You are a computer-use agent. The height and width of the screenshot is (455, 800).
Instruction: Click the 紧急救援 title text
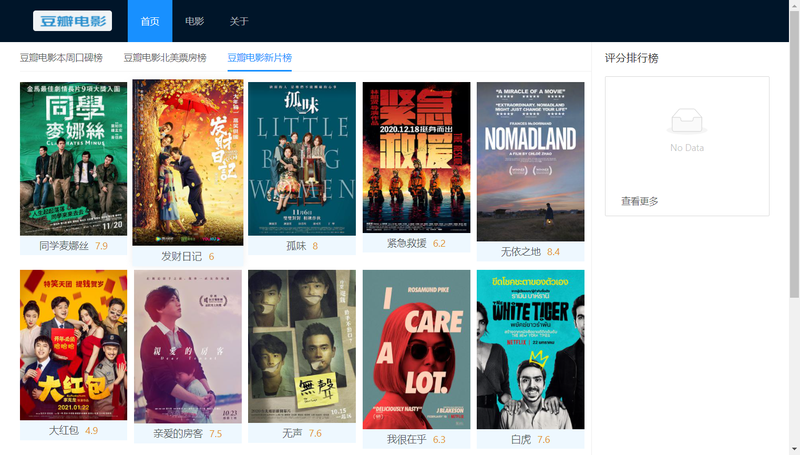[406, 243]
